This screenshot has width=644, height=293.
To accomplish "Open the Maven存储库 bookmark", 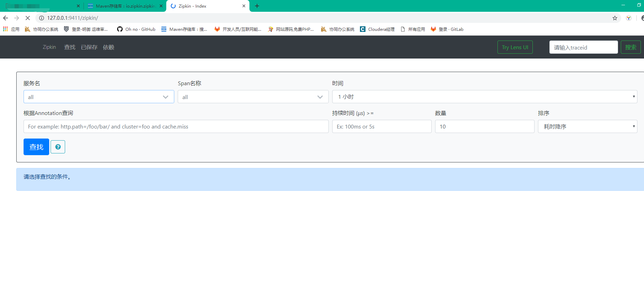I will (184, 29).
